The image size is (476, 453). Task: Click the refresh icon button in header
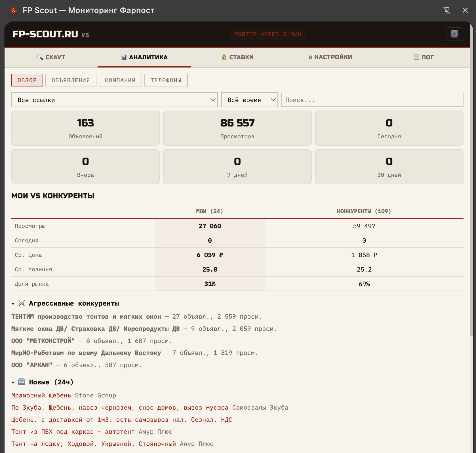[x=454, y=34]
